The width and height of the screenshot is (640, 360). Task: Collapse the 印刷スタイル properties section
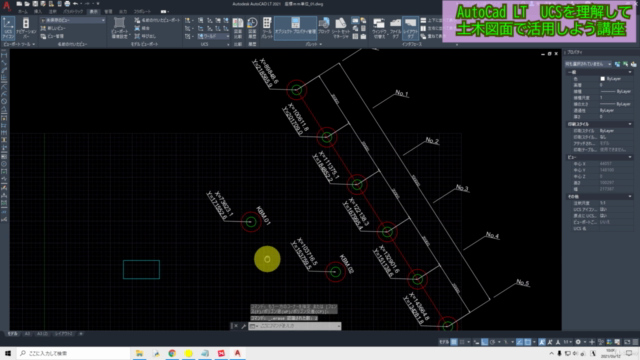click(x=630, y=124)
